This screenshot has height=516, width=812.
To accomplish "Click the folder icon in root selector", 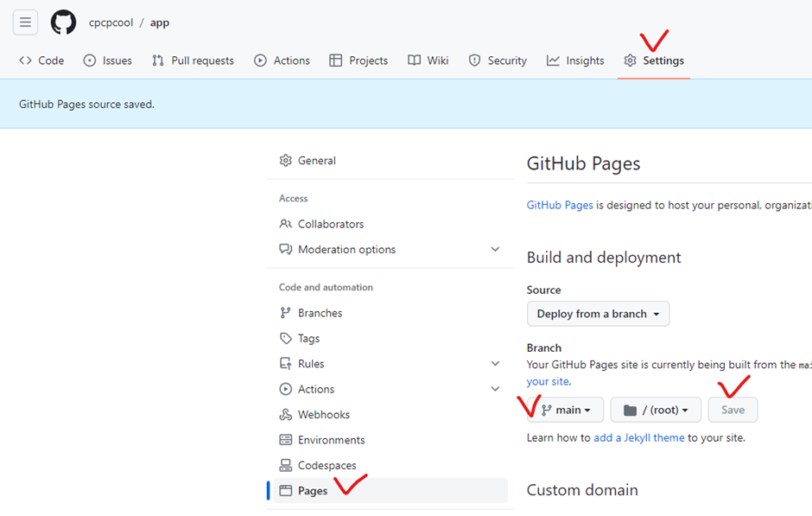I will 630,411.
